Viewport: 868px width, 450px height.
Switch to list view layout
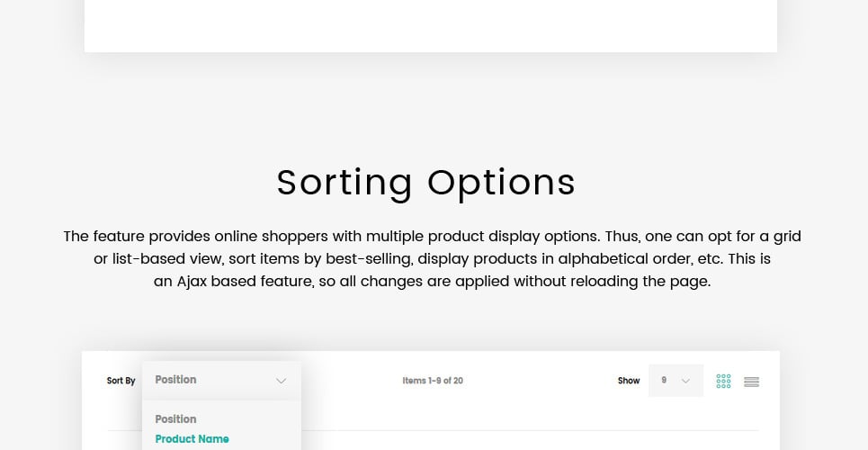(x=752, y=382)
